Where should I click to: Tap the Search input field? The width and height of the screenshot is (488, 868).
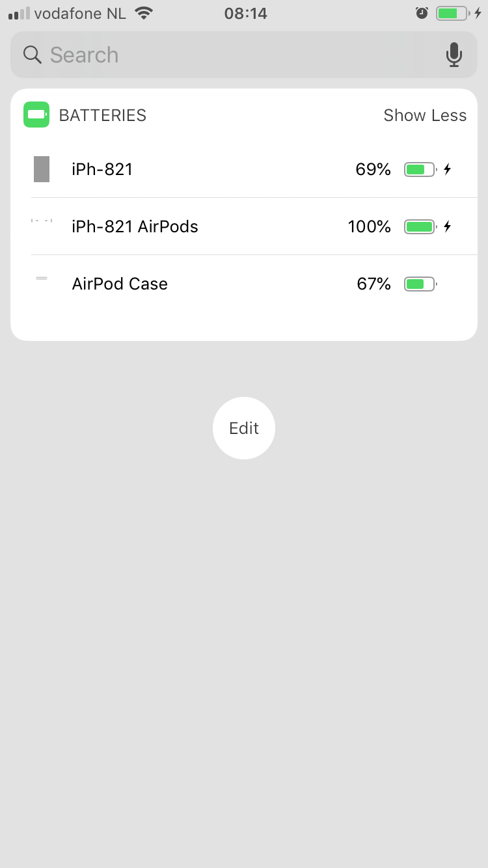coord(244,55)
